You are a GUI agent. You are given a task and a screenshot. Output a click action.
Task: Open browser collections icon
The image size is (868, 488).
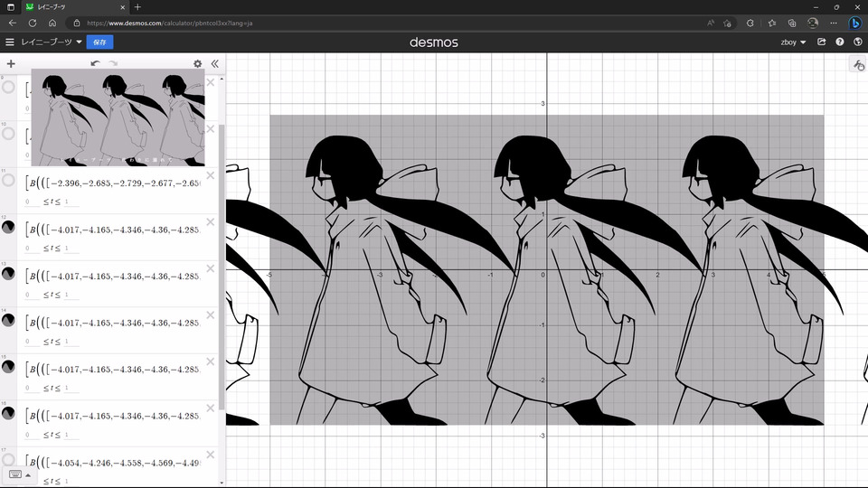click(x=792, y=23)
